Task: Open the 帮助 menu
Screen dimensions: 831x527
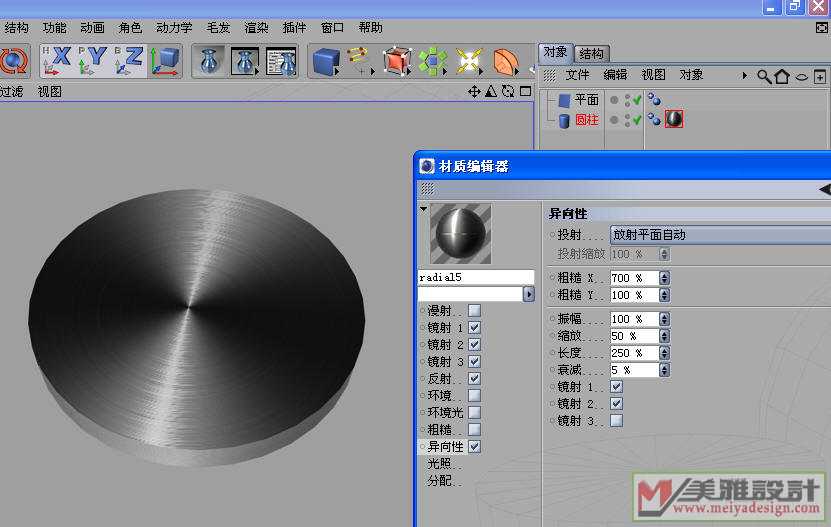Action: [370, 28]
